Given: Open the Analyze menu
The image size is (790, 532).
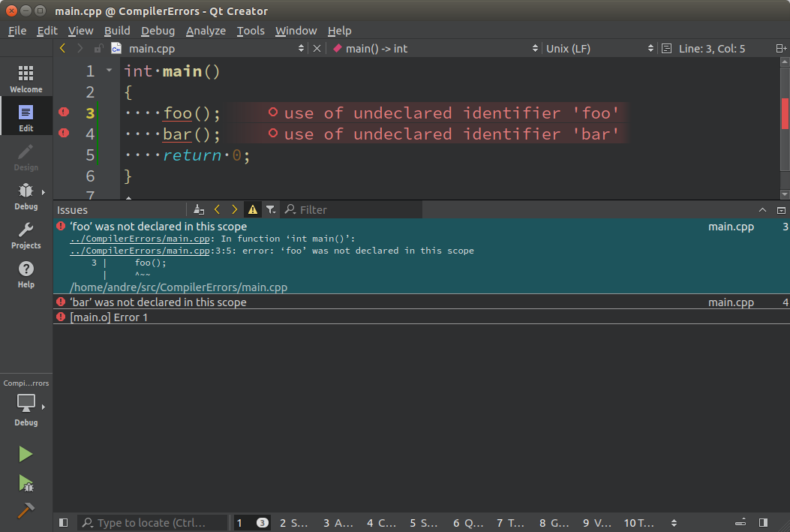Looking at the screenshot, I should pos(206,31).
